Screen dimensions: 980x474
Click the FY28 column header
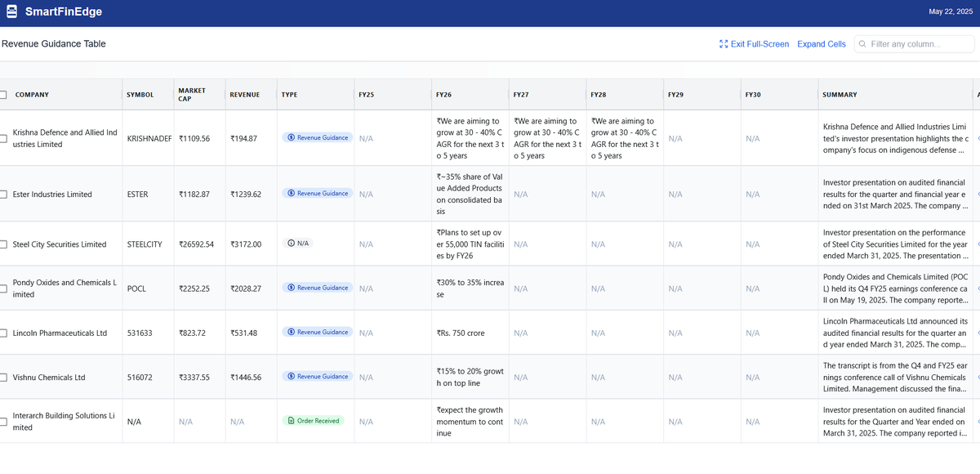pos(599,95)
